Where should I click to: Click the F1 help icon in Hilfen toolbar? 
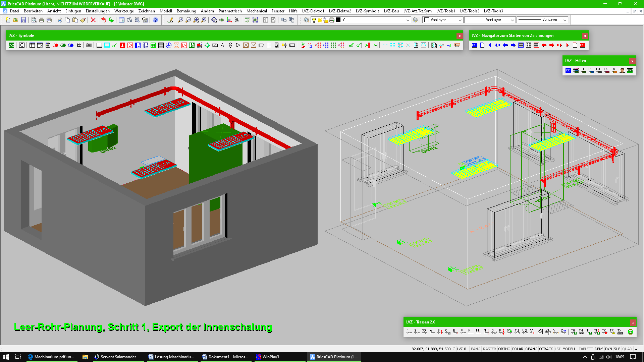pos(584,70)
